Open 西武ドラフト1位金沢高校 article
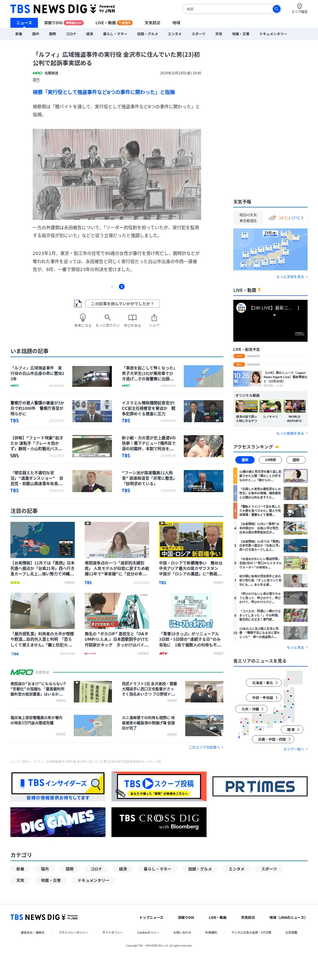This screenshot has height=980, width=318. point(172,692)
